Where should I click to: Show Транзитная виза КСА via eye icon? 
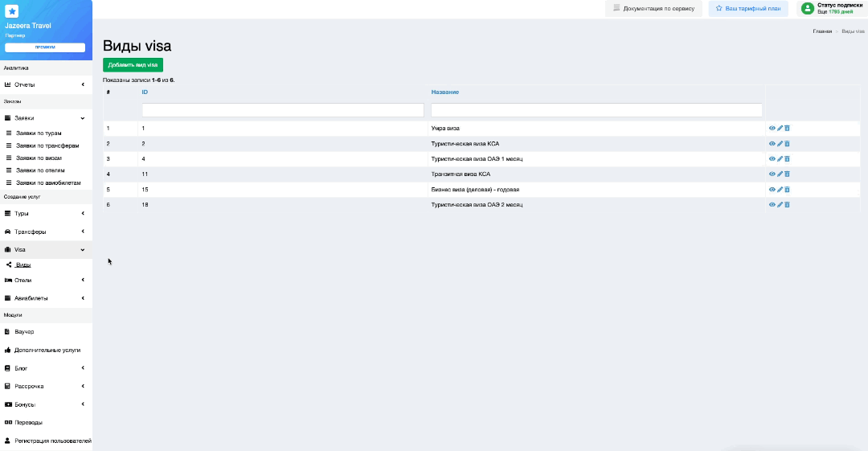[x=772, y=174]
